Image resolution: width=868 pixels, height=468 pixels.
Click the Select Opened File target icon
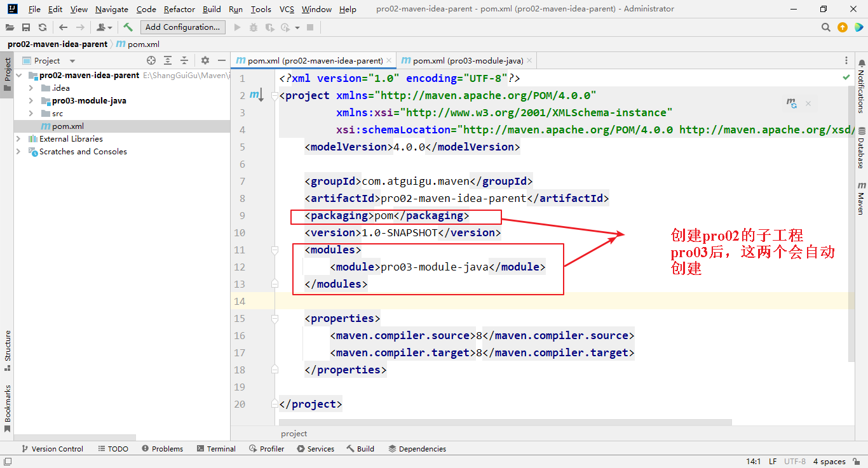(x=151, y=60)
